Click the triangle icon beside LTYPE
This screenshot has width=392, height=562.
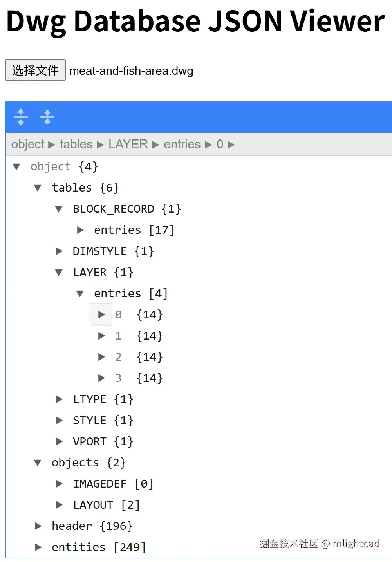pyautogui.click(x=59, y=399)
